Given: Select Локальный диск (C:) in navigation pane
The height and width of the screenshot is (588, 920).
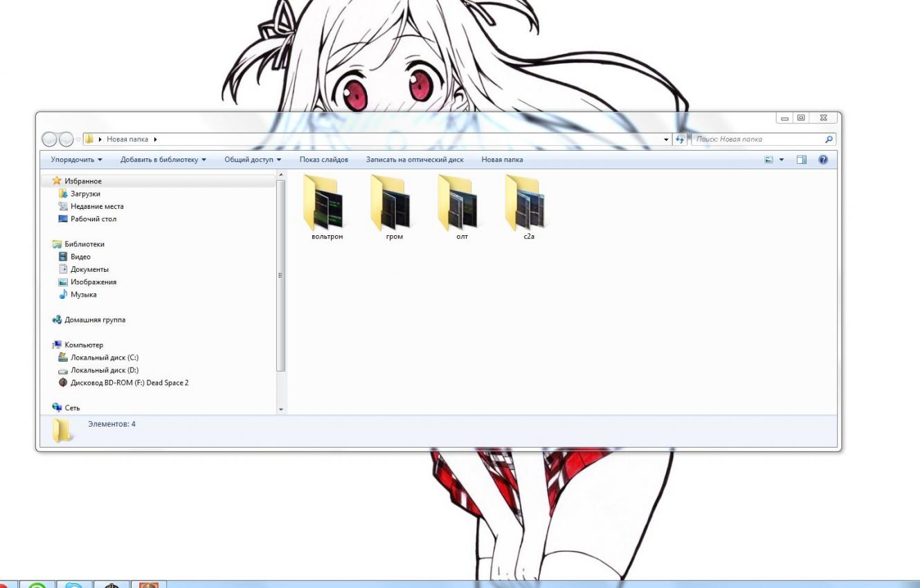Looking at the screenshot, I should 104,358.
